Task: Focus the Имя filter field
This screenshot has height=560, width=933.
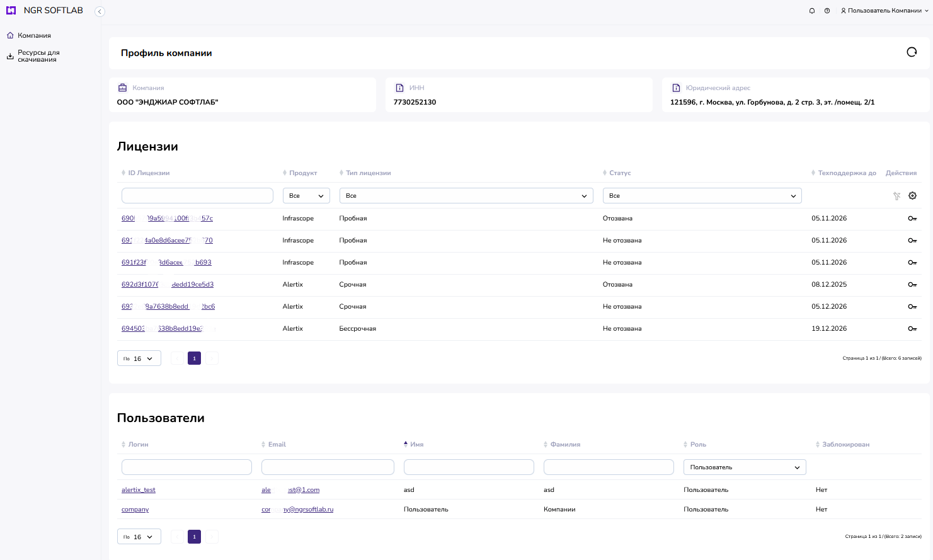Action: tap(469, 467)
